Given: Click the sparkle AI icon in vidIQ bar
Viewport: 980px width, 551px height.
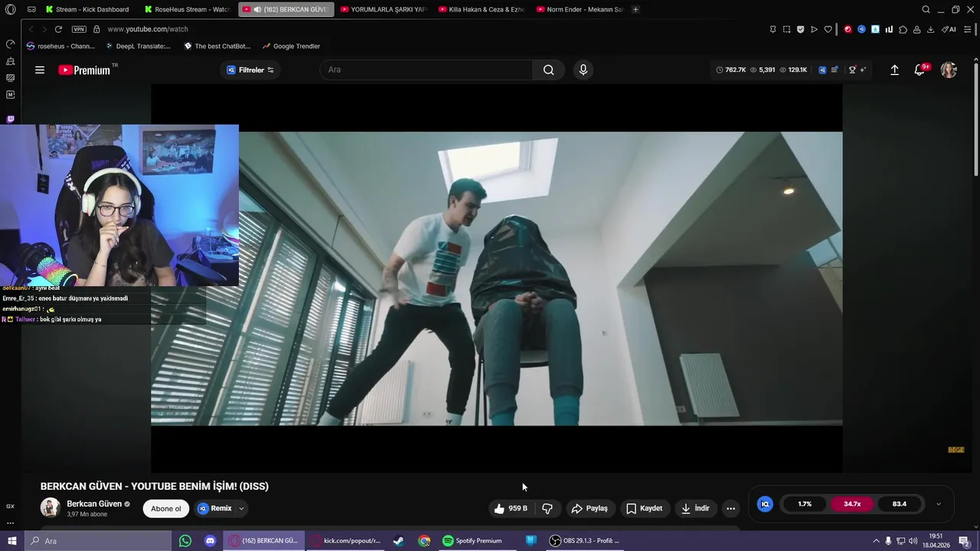Looking at the screenshot, I should [x=864, y=70].
